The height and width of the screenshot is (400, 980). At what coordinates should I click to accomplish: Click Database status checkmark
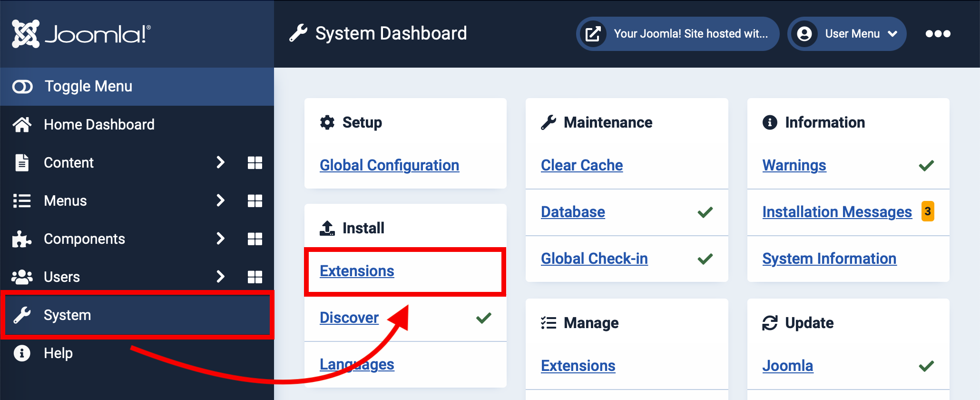click(x=705, y=212)
